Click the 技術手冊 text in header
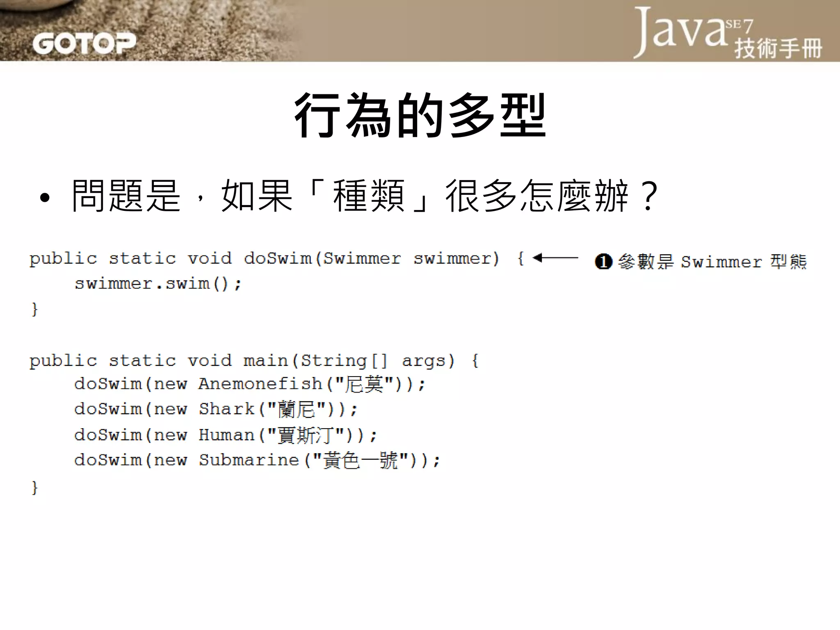Screen dimensions: 840x630 (x=778, y=48)
